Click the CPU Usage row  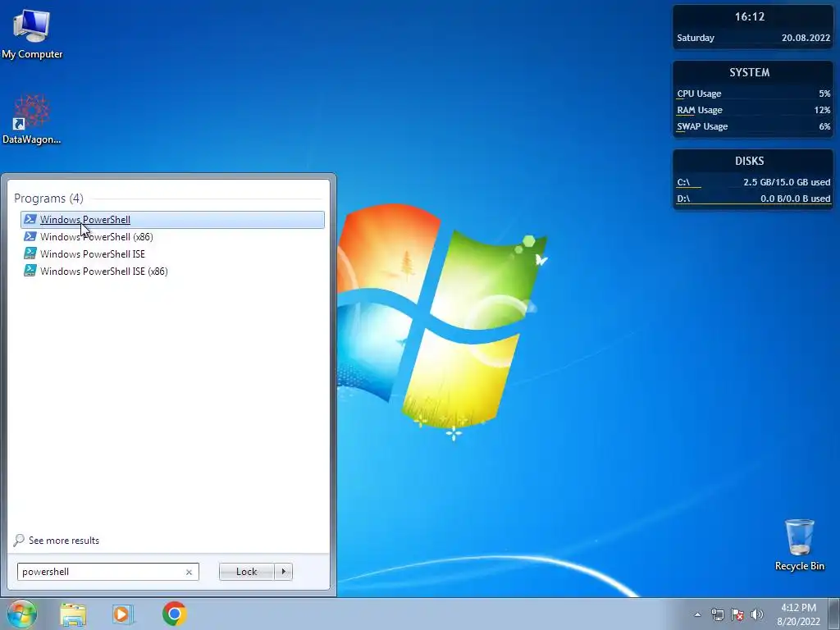[x=753, y=94]
